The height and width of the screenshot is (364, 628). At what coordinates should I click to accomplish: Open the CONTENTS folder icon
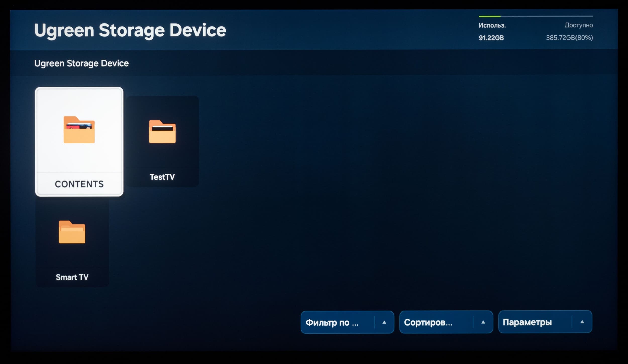pyautogui.click(x=79, y=130)
